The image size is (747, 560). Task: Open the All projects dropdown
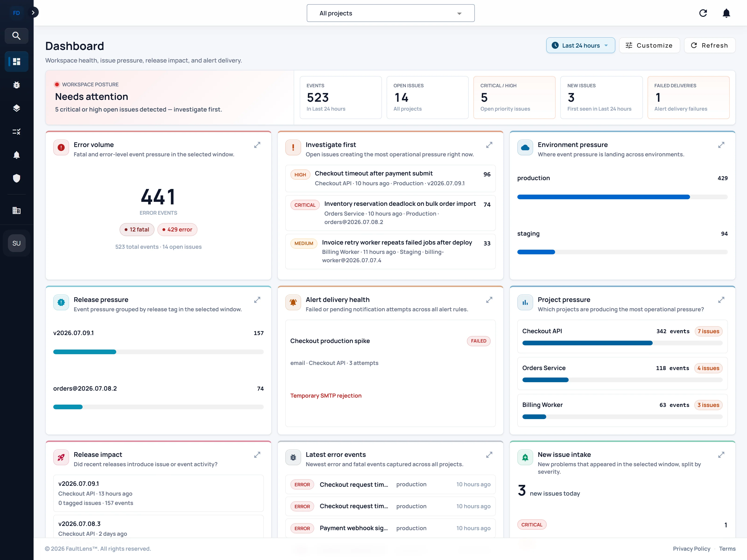[390, 13]
